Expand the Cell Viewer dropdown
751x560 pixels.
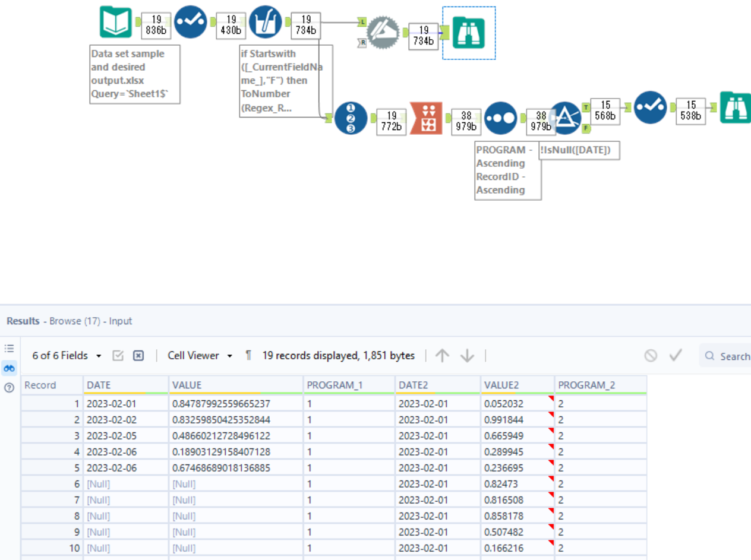(x=196, y=355)
